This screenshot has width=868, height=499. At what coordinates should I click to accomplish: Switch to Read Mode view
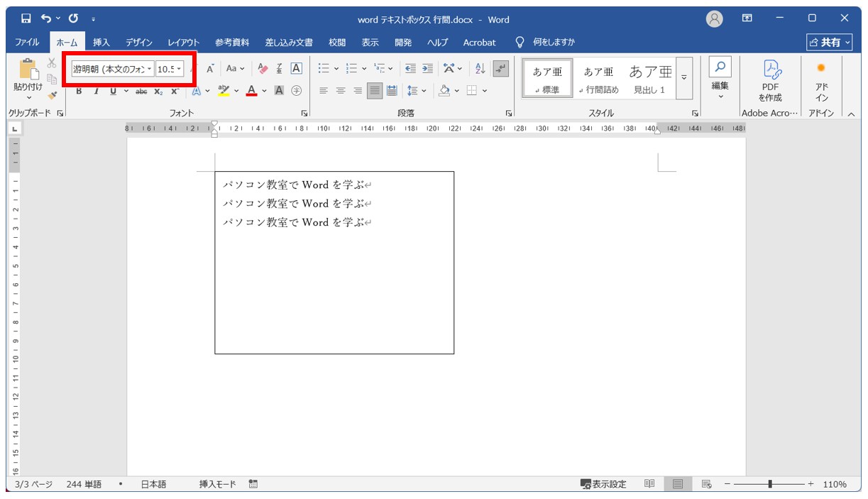(649, 484)
